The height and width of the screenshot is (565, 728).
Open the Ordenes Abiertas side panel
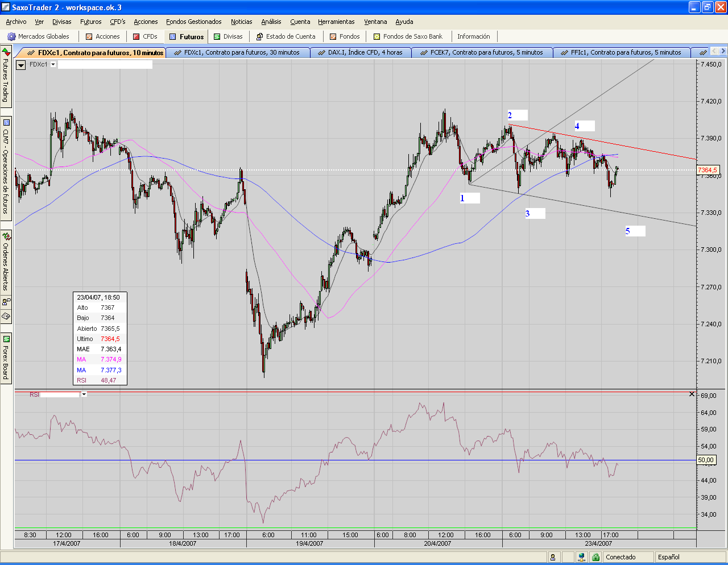pyautogui.click(x=6, y=260)
